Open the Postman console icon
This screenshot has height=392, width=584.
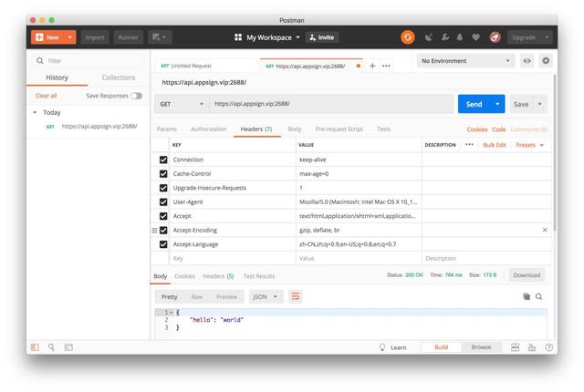(x=68, y=347)
